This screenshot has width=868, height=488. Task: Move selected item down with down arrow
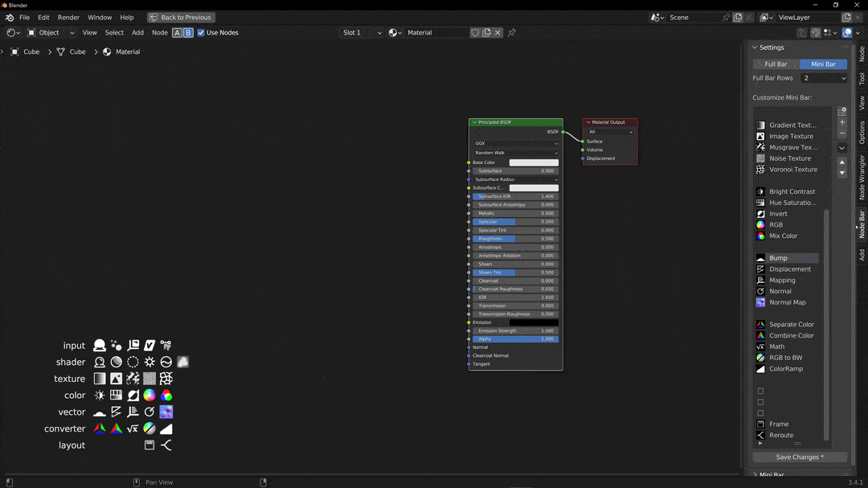[842, 173]
